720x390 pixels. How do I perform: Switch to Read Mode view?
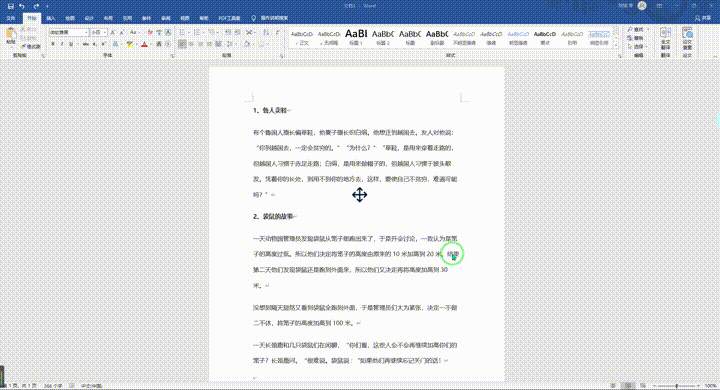[613, 386]
